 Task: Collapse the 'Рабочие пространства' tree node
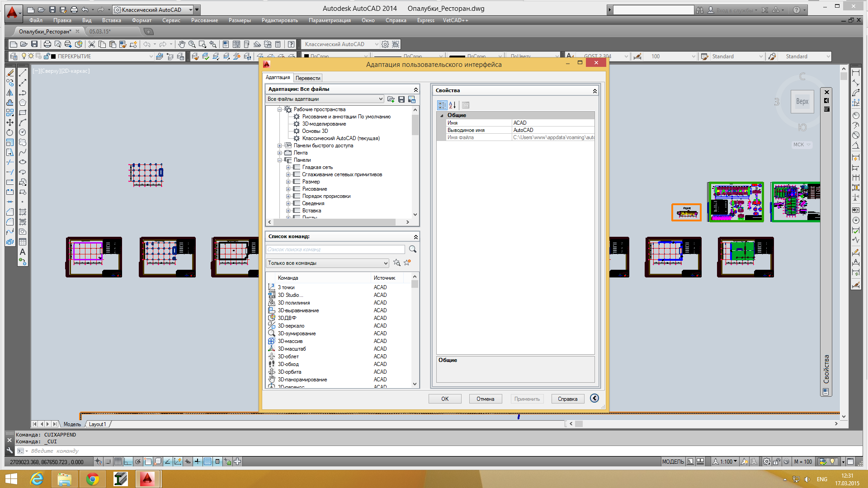click(280, 110)
